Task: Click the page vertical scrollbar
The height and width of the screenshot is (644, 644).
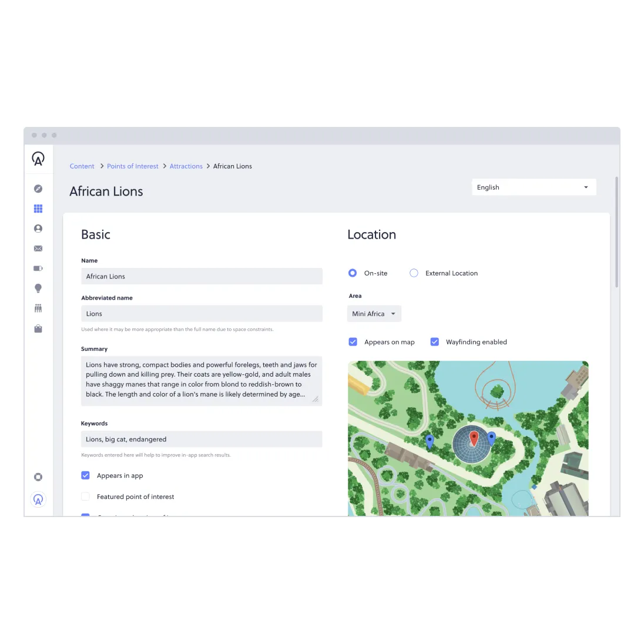Action: tap(616, 232)
